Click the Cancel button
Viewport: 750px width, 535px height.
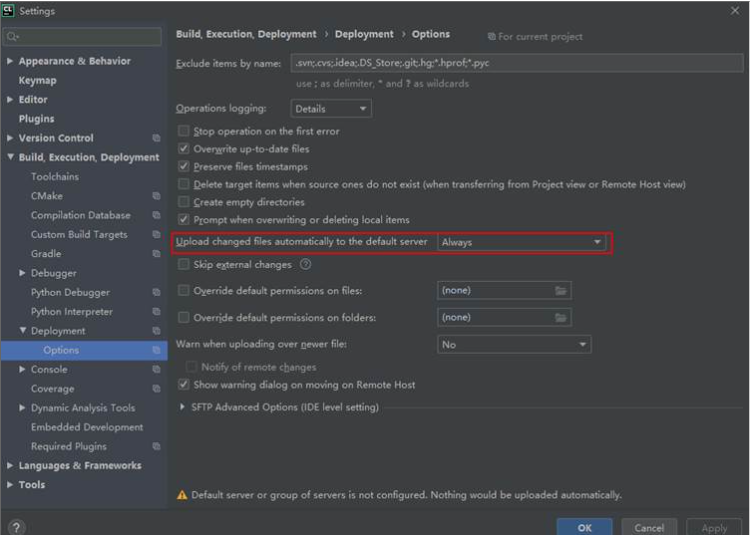(648, 527)
